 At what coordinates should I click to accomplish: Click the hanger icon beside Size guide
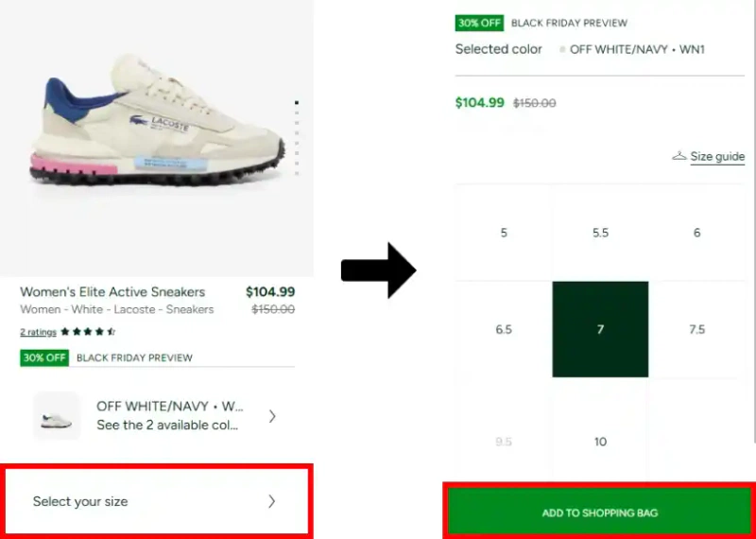click(679, 156)
